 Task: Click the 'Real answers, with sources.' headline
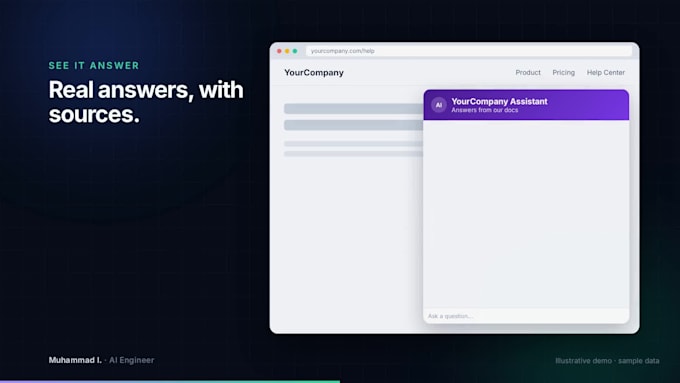146,102
